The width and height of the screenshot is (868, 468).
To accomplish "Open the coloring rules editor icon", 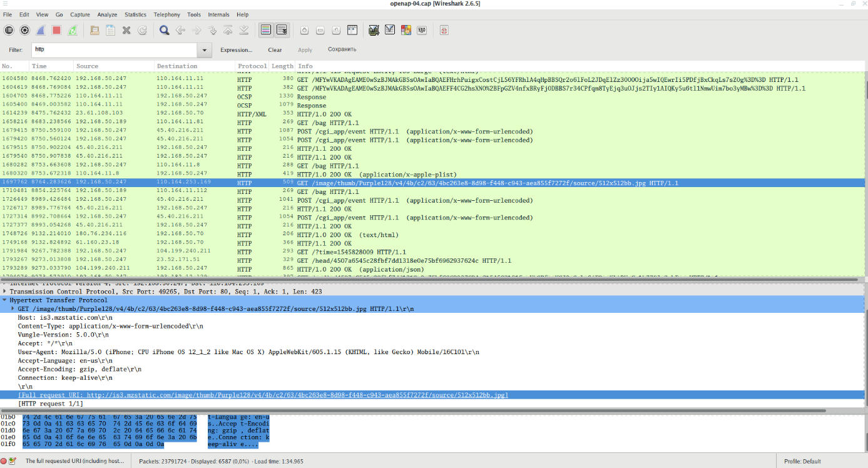I will click(x=406, y=30).
